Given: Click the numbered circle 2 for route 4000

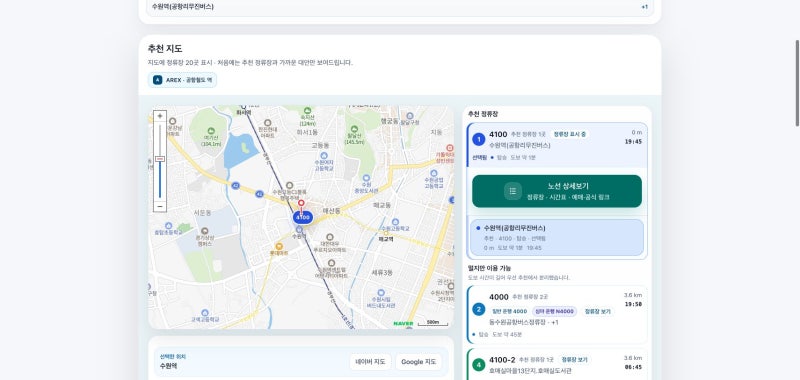Looking at the screenshot, I should pos(478,309).
